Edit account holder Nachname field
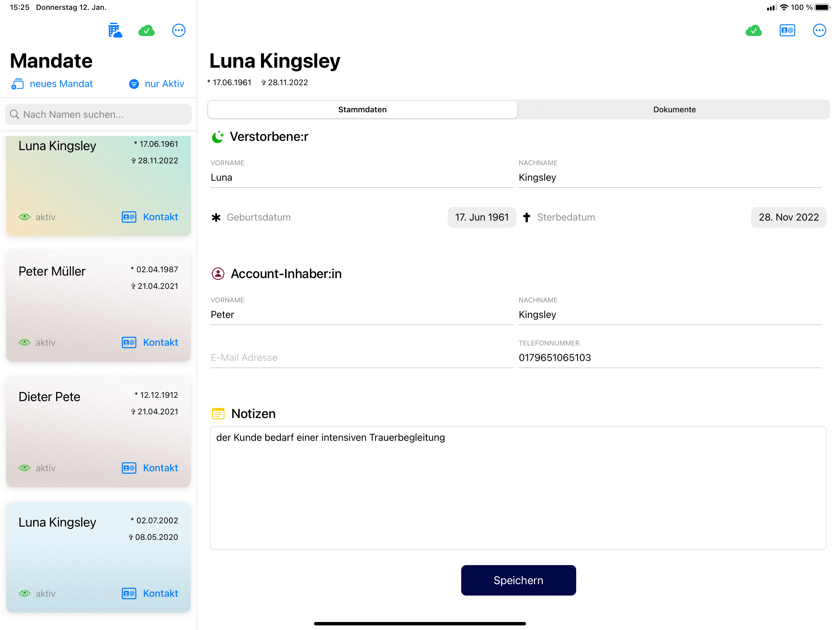The height and width of the screenshot is (630, 840). (670, 315)
